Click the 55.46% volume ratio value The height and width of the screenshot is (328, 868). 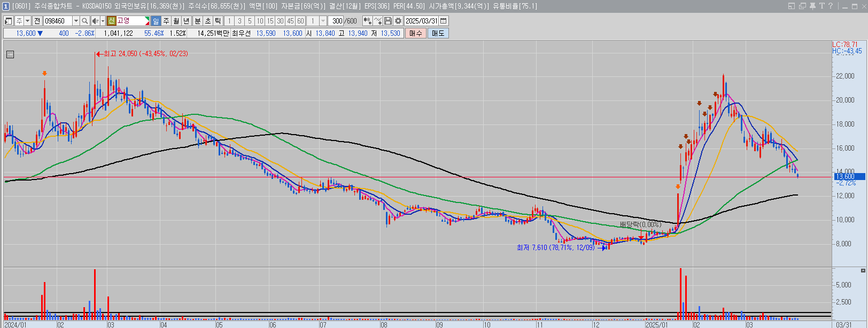point(154,33)
